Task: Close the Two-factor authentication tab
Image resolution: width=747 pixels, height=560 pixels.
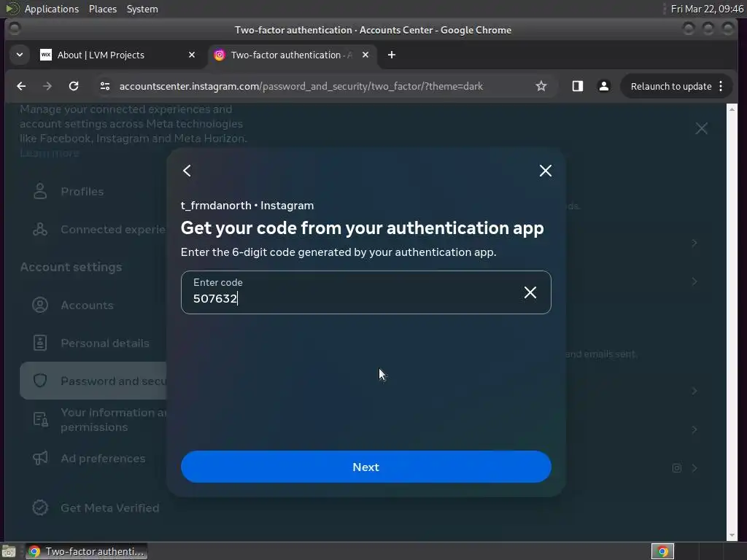Action: click(365, 55)
